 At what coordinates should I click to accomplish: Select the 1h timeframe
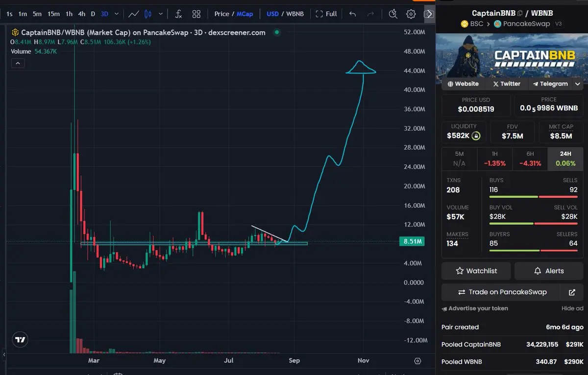pyautogui.click(x=69, y=14)
